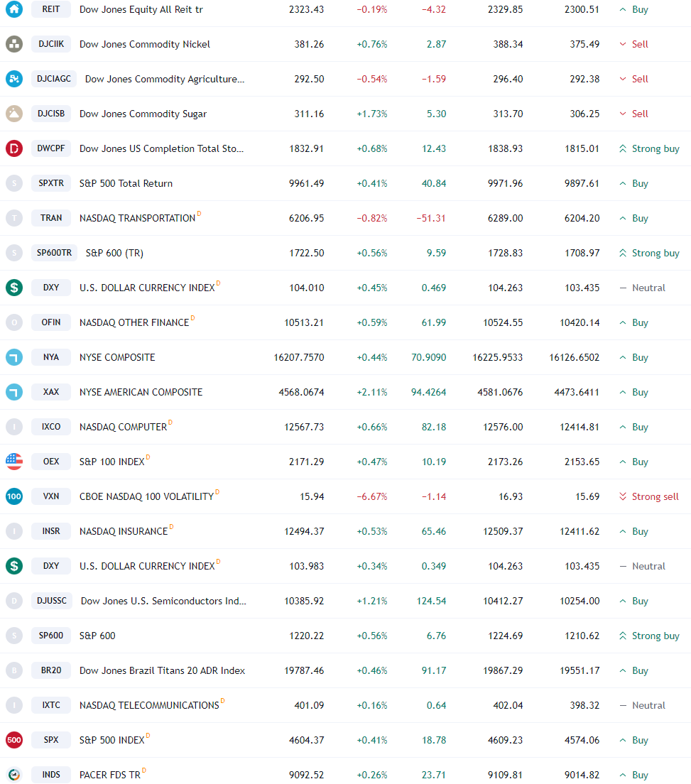The image size is (691, 784).
Task: Open the VXN ticker badge
Action: click(x=51, y=496)
